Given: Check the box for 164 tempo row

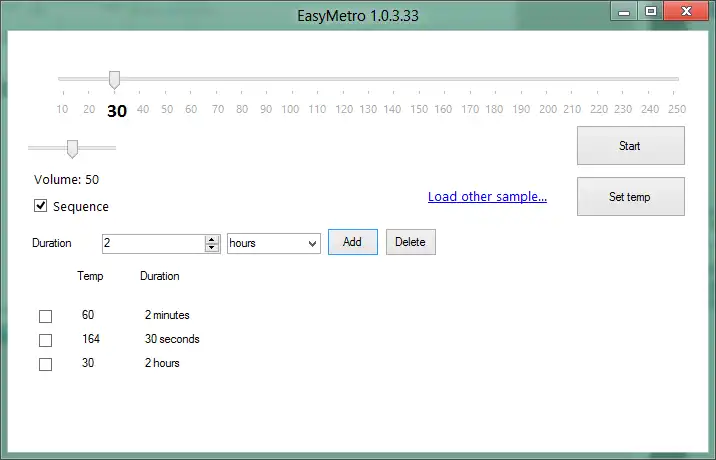Looking at the screenshot, I should [45, 340].
